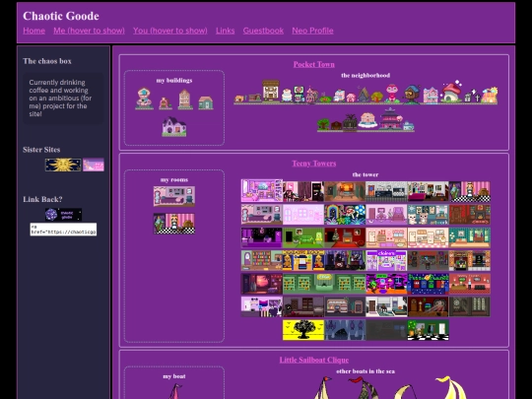The width and height of the screenshot is (532, 399).
Task: Click the tall pink townhouse in my buildings
Action: (184, 100)
